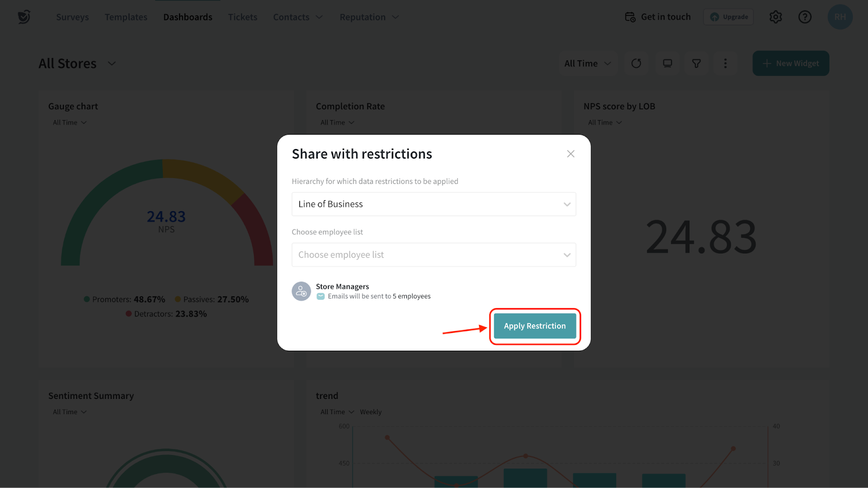Click the Apply Restriction button

pyautogui.click(x=534, y=326)
